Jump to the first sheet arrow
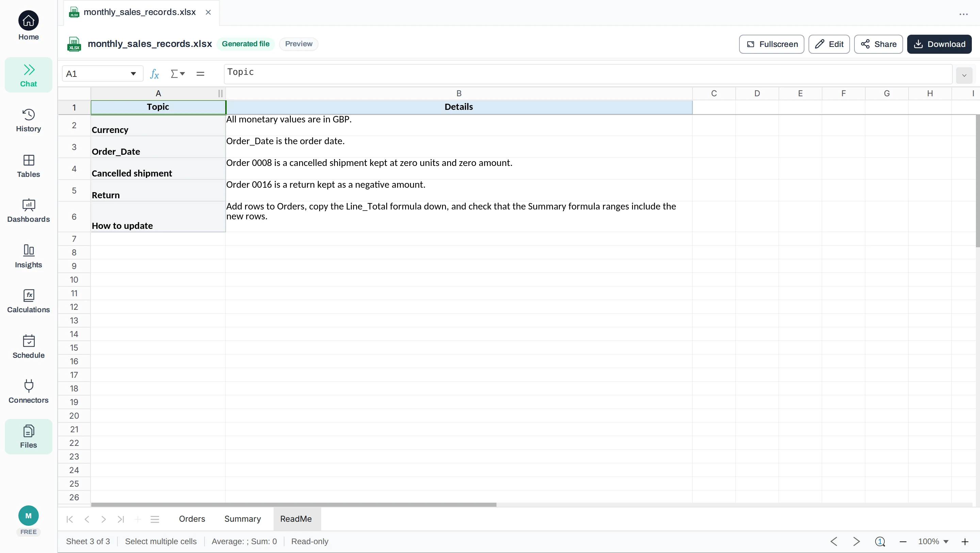980x553 pixels. tap(70, 519)
